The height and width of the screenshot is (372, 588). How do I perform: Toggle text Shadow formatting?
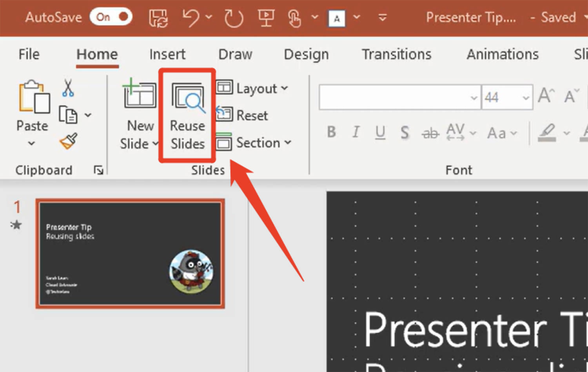coord(405,133)
